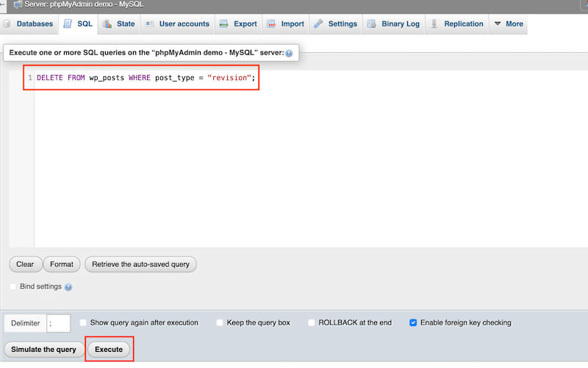Open the Export tab
The width and height of the screenshot is (588, 368).
coord(238,24)
